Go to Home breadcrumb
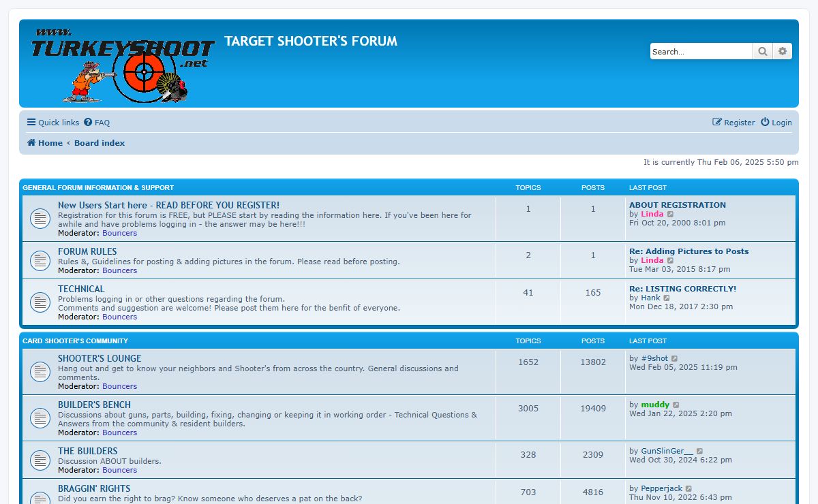 tap(45, 143)
